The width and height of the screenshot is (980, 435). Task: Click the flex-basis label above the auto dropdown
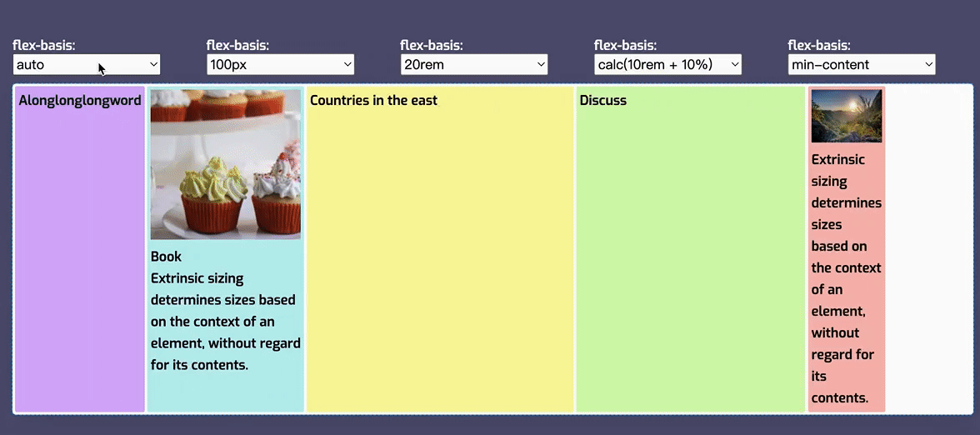pos(50,46)
